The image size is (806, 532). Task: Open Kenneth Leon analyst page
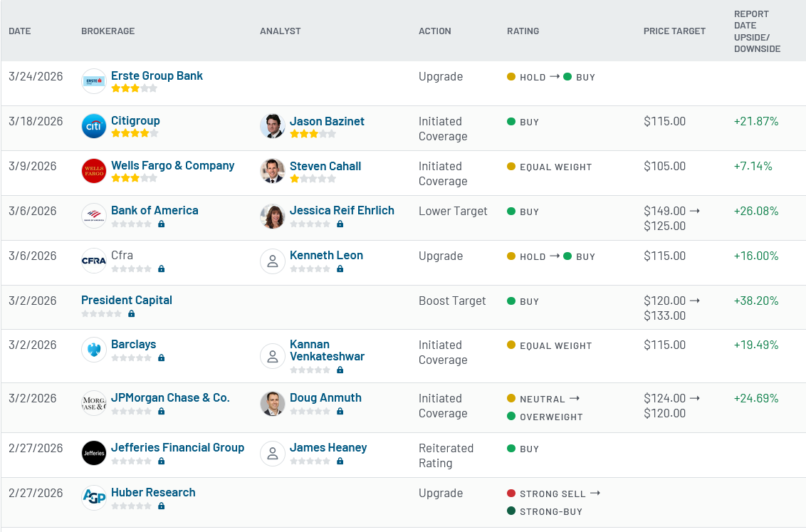(326, 255)
